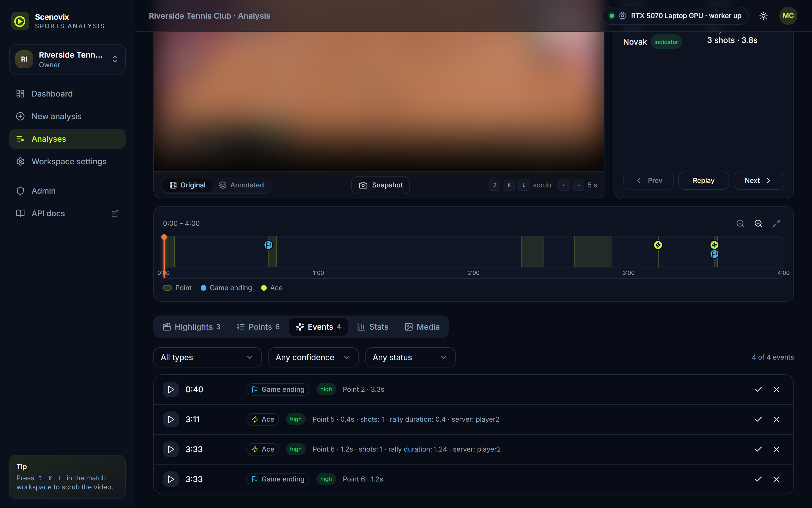Play the 3:33 Ace event
The image size is (812, 508).
tap(171, 449)
